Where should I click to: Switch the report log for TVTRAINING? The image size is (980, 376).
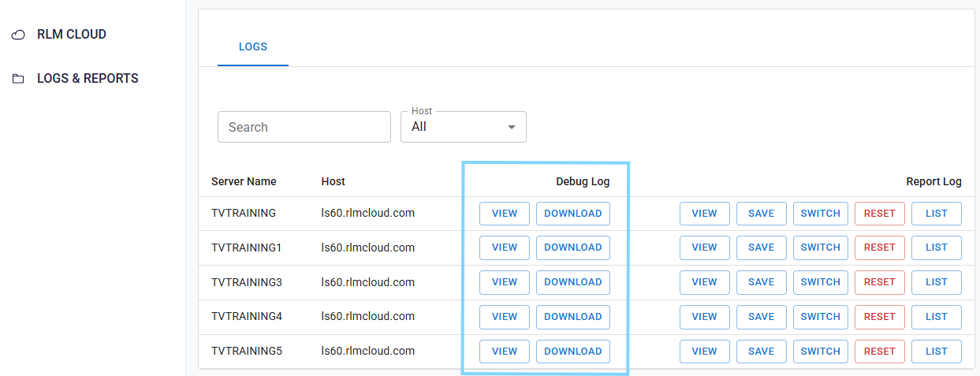821,214
